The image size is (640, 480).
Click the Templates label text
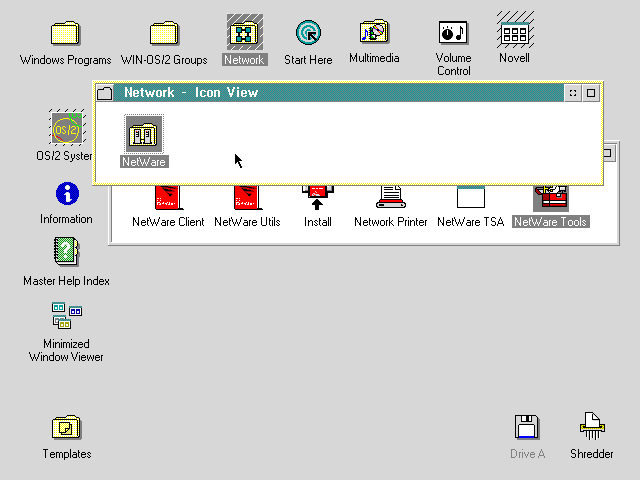tap(67, 453)
